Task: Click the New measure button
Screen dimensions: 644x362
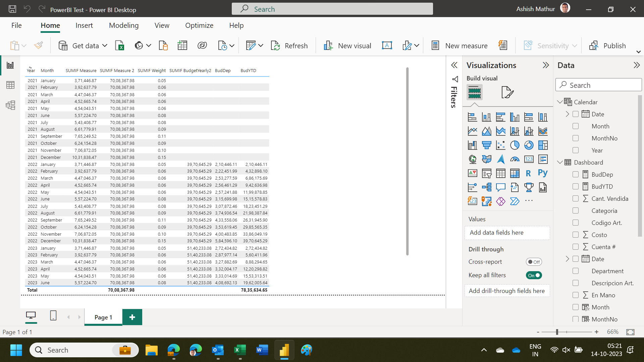Action: tap(459, 46)
